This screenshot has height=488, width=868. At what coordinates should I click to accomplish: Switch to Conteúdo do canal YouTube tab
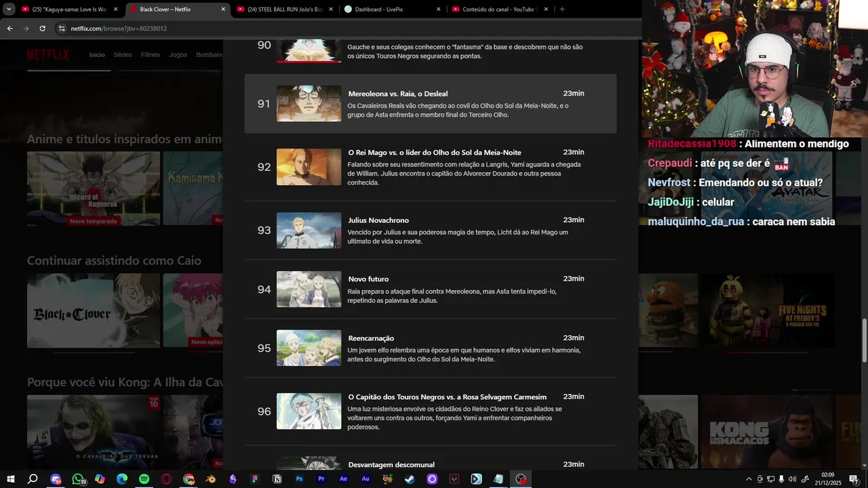[500, 9]
